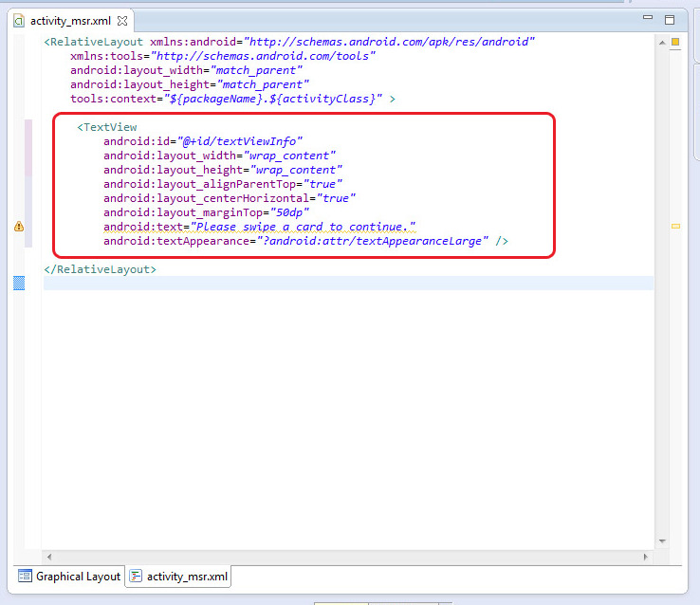Switch to the Graphical Layout tab
Viewport: 700px width, 605px height.
(69, 576)
